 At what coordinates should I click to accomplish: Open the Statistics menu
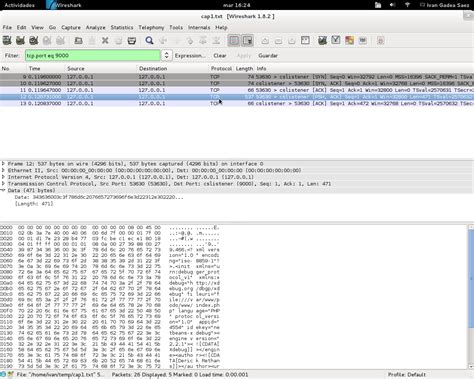[122, 27]
